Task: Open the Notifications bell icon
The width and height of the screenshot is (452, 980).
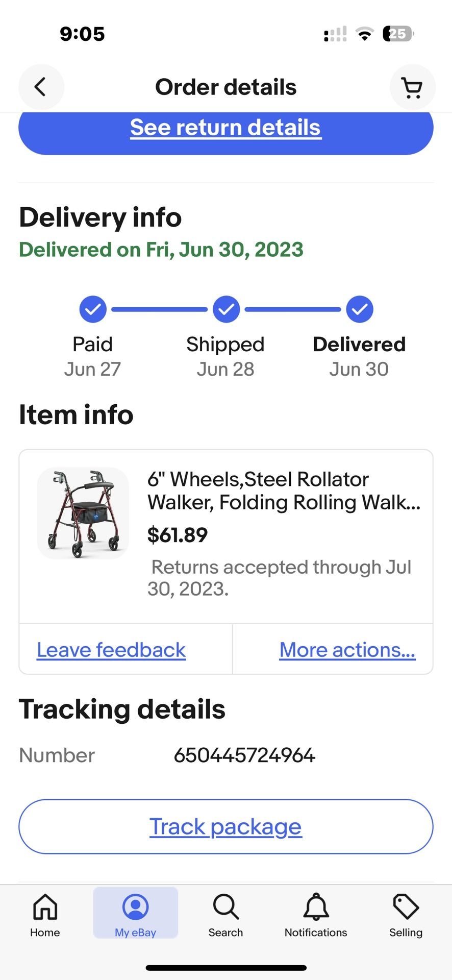Action: click(316, 908)
